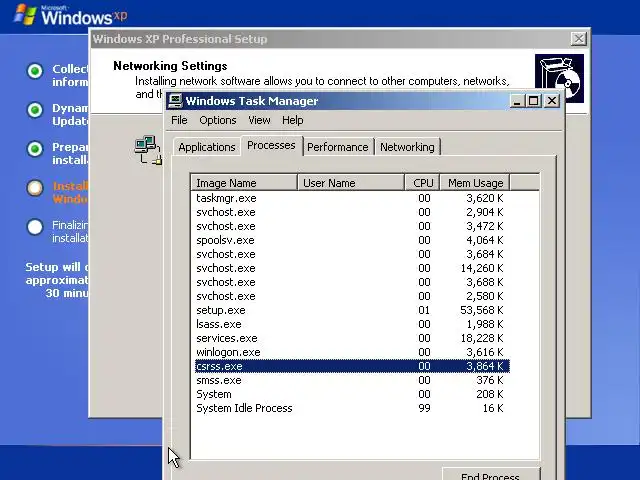
Task: Click the Installing Windows step indicator
Action: click(x=35, y=188)
